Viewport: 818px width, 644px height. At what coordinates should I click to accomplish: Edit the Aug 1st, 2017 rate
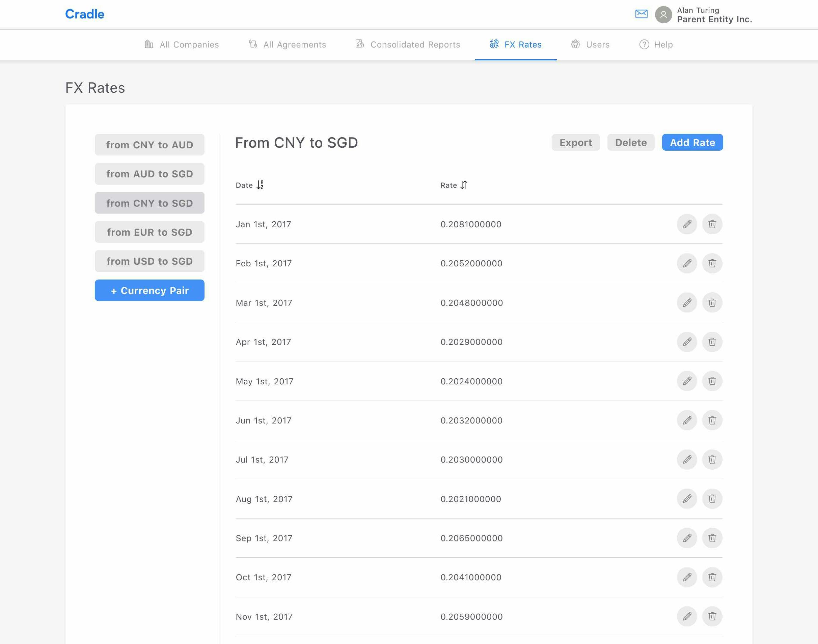(x=687, y=499)
